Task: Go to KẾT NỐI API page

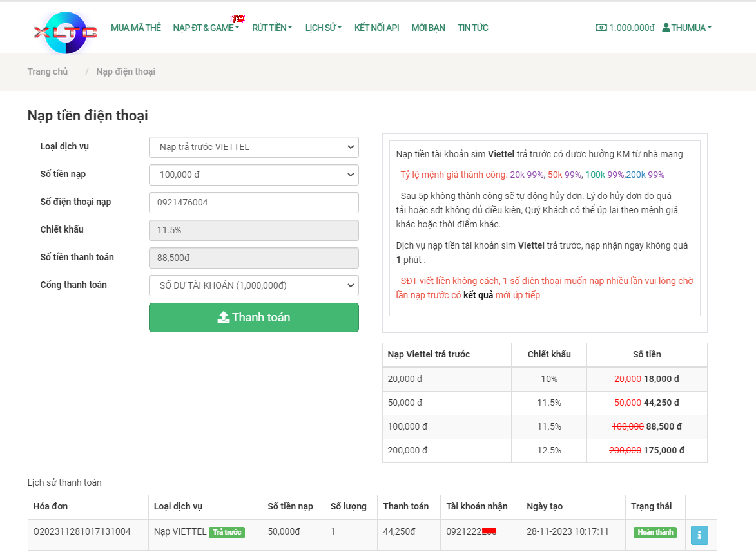Action: pyautogui.click(x=376, y=28)
